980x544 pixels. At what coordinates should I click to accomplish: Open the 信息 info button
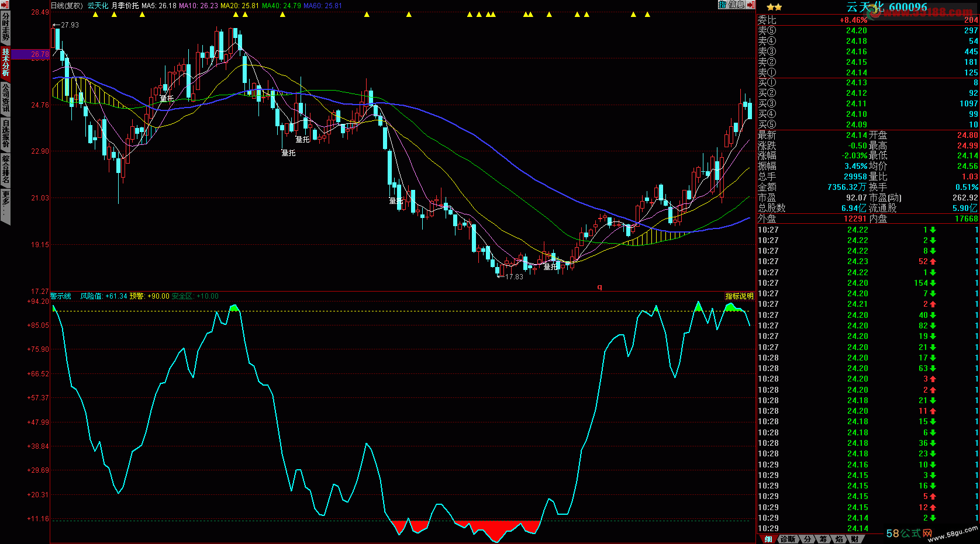pyautogui.click(x=737, y=5)
